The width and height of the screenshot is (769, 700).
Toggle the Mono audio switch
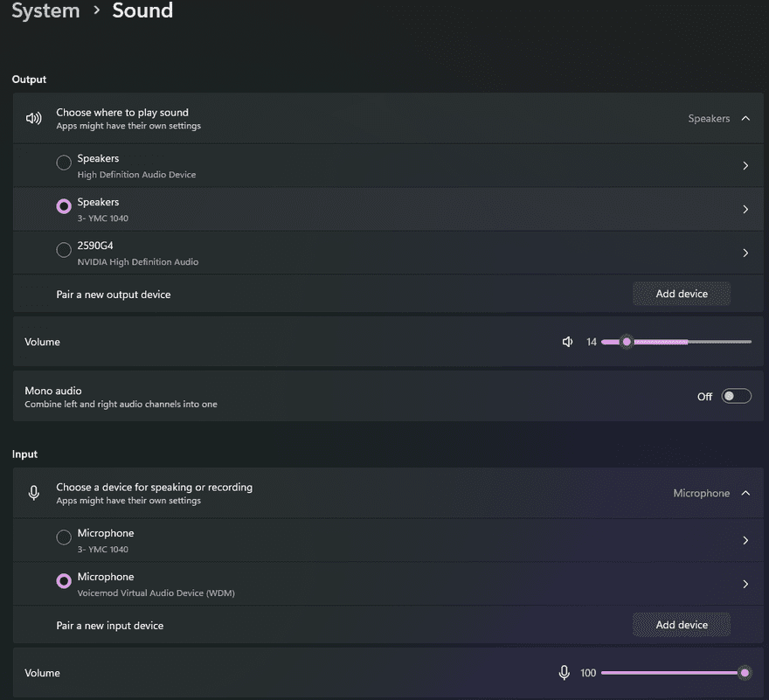coord(736,396)
